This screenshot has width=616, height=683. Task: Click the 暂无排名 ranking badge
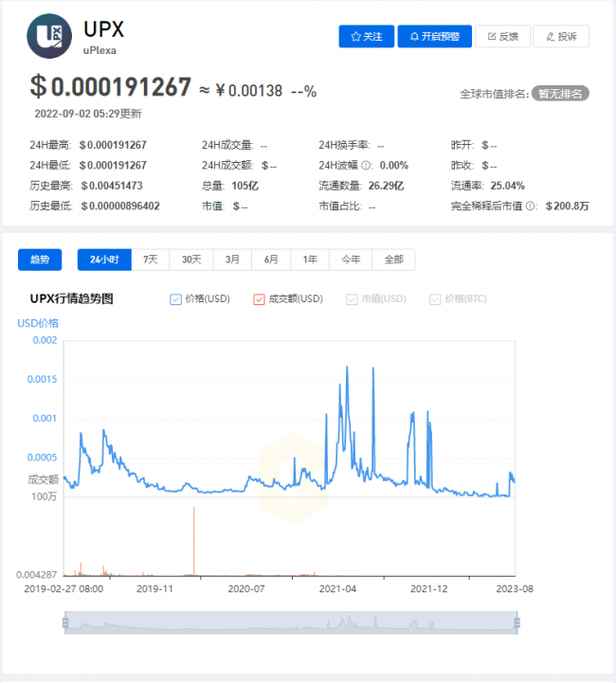tap(560, 93)
